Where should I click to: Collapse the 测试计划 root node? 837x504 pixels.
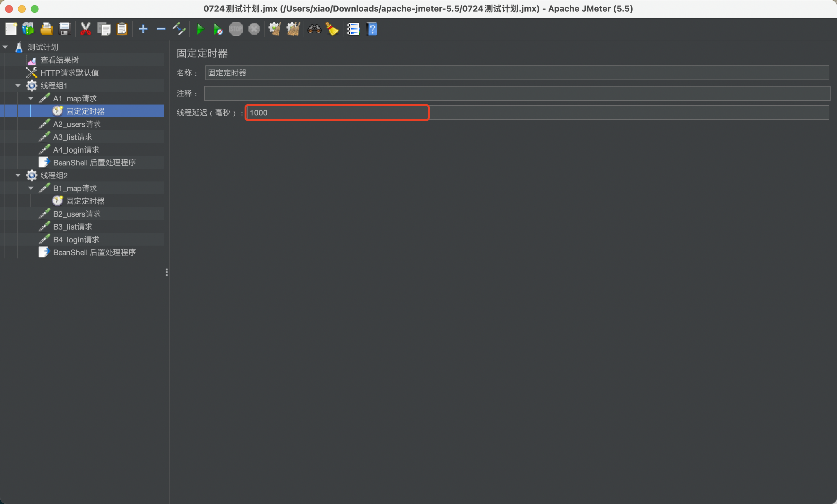5,47
